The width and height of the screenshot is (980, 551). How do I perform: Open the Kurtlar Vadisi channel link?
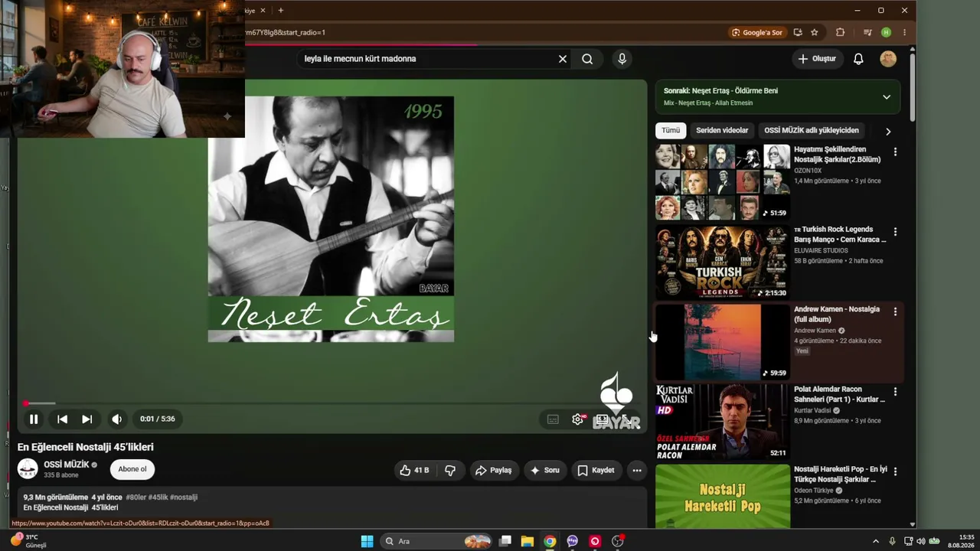[x=812, y=411]
